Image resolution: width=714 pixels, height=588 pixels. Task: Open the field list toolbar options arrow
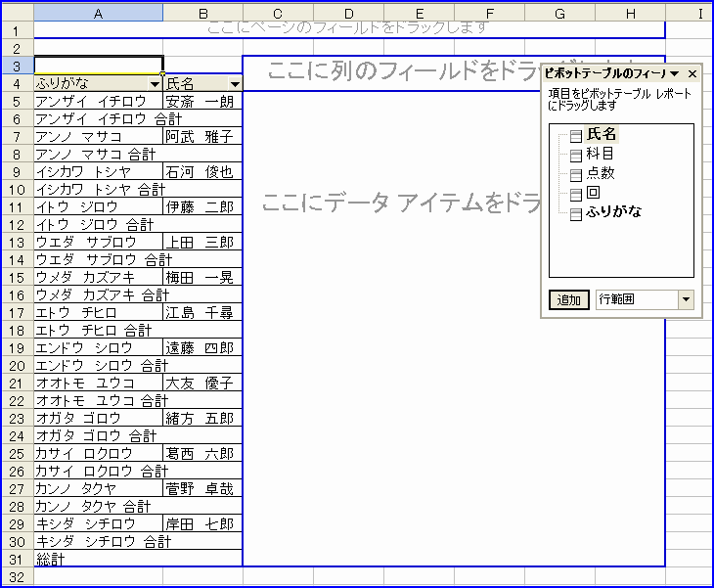pyautogui.click(x=674, y=73)
